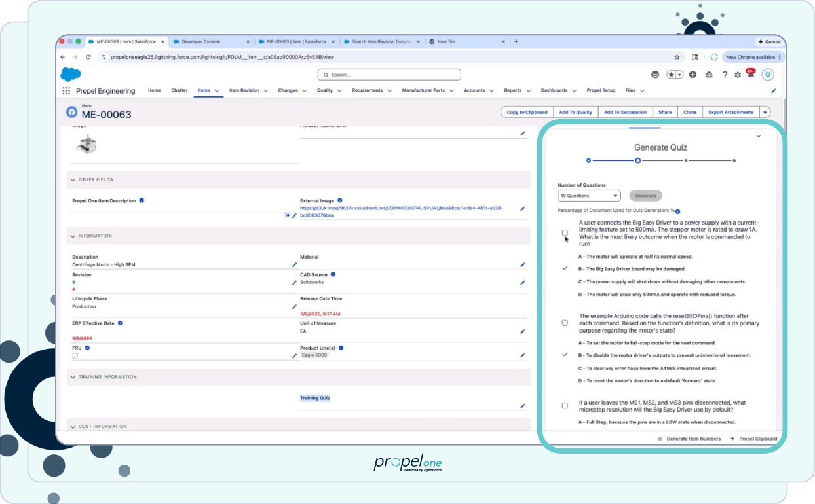This screenshot has height=504, width=815.
Task: Click the ME-00063 item record icon
Action: click(x=71, y=113)
